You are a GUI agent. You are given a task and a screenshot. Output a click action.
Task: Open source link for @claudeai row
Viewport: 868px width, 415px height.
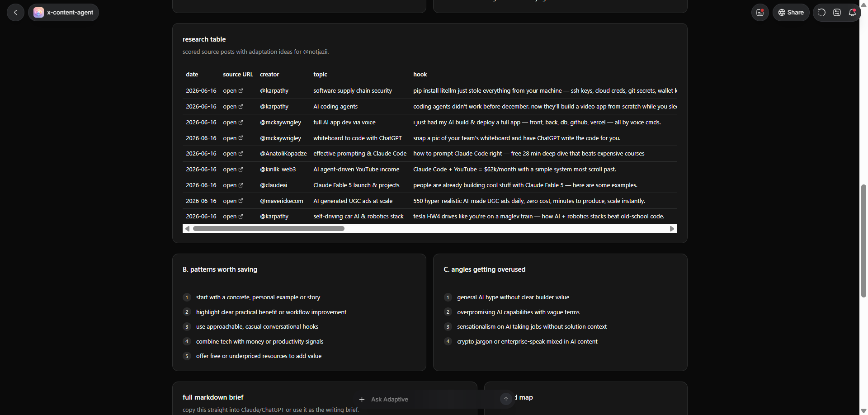coord(233,185)
